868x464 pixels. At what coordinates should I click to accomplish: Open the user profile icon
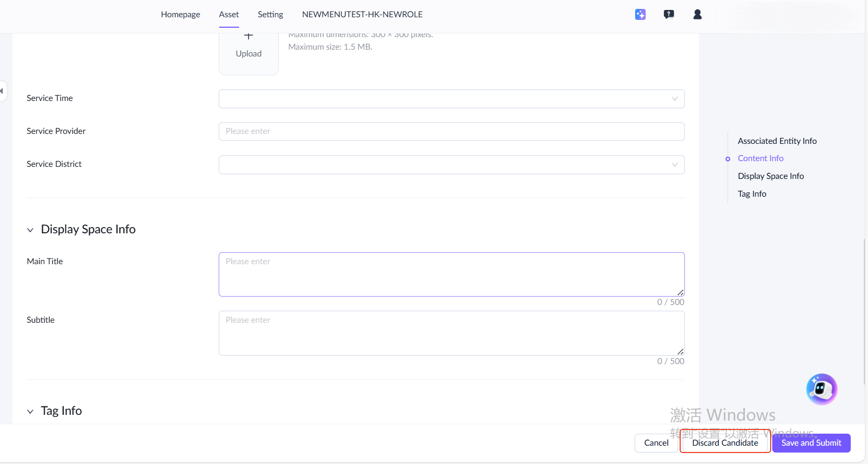click(697, 15)
